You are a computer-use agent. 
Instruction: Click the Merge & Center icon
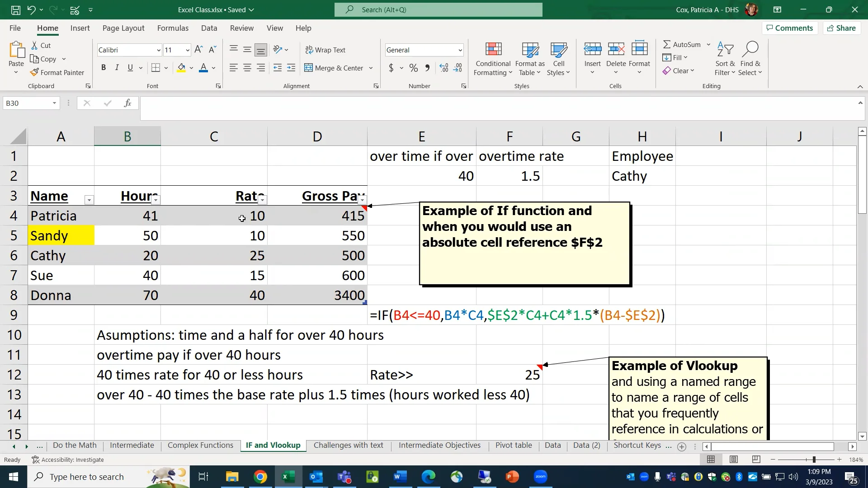coord(309,68)
